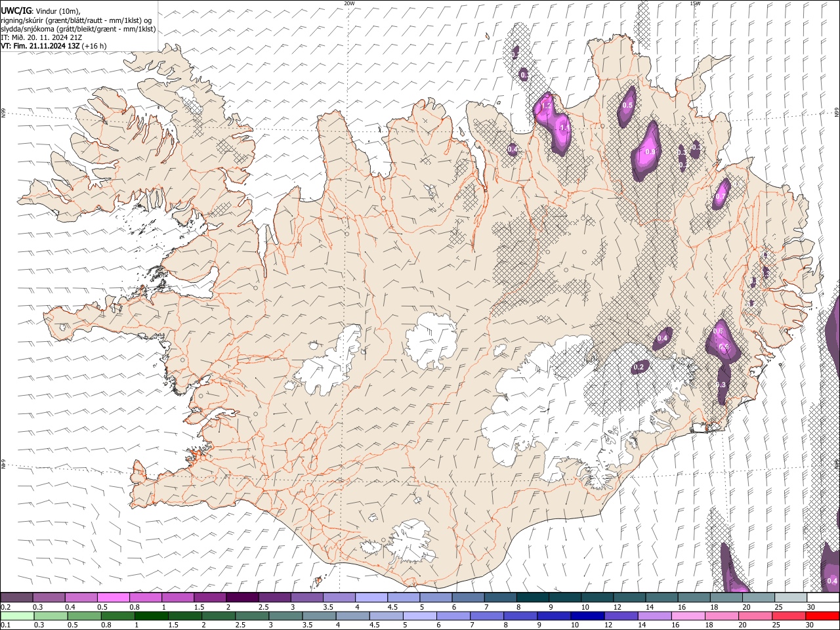This screenshot has width=840, height=630.
Task: Pick the upper-row swatch between 0.3 and 0.4
Action: coord(49,598)
